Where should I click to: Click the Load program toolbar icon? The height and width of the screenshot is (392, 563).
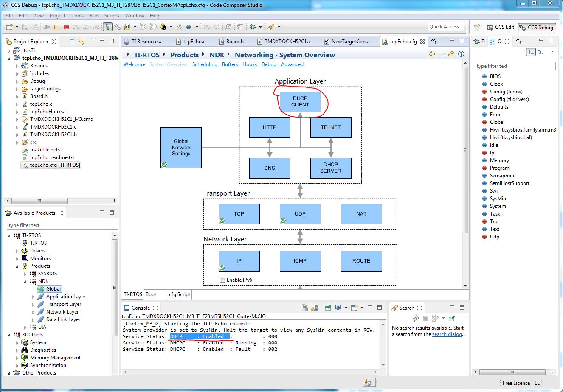click(127, 27)
